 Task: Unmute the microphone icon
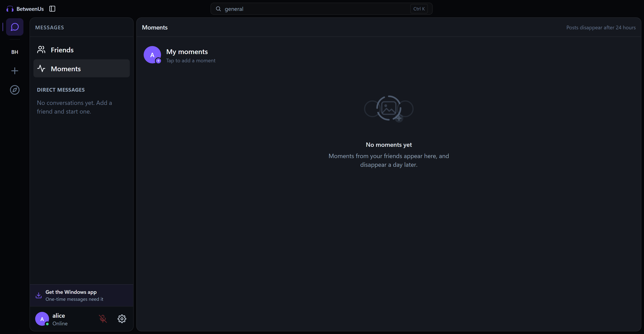click(x=103, y=319)
